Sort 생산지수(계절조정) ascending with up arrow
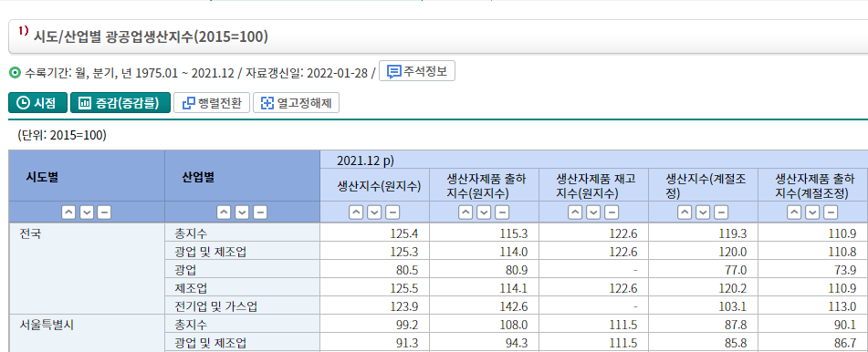The height and width of the screenshot is (352, 868). pyautogui.click(x=685, y=212)
